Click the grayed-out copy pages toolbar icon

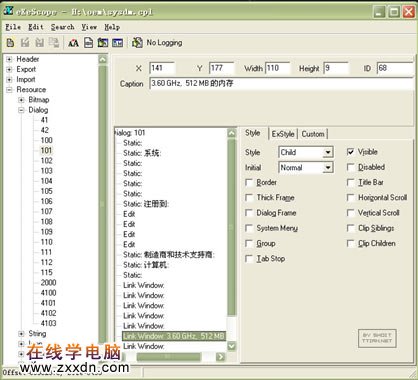click(54, 43)
